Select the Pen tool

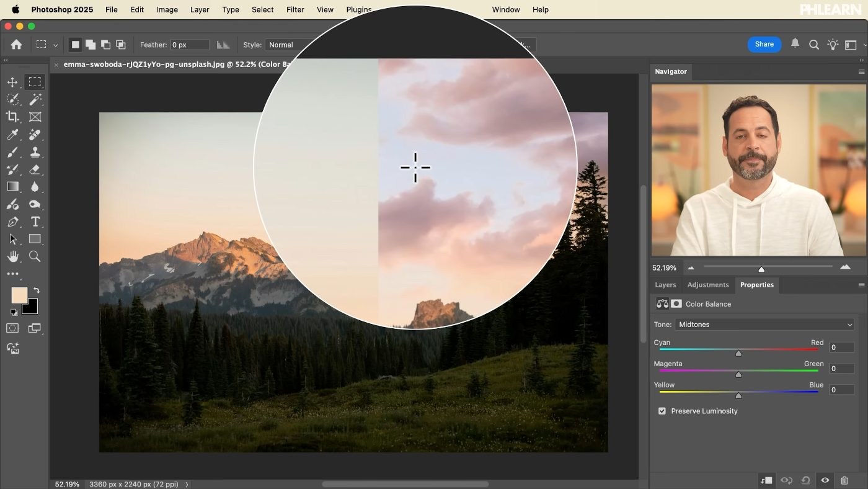click(12, 222)
